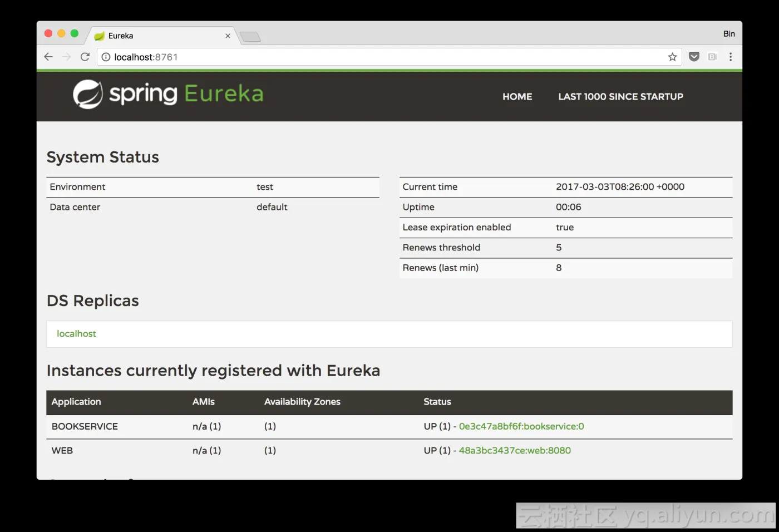This screenshot has height=532, width=779.
Task: Click the Lease expiration enabled label
Action: click(457, 227)
